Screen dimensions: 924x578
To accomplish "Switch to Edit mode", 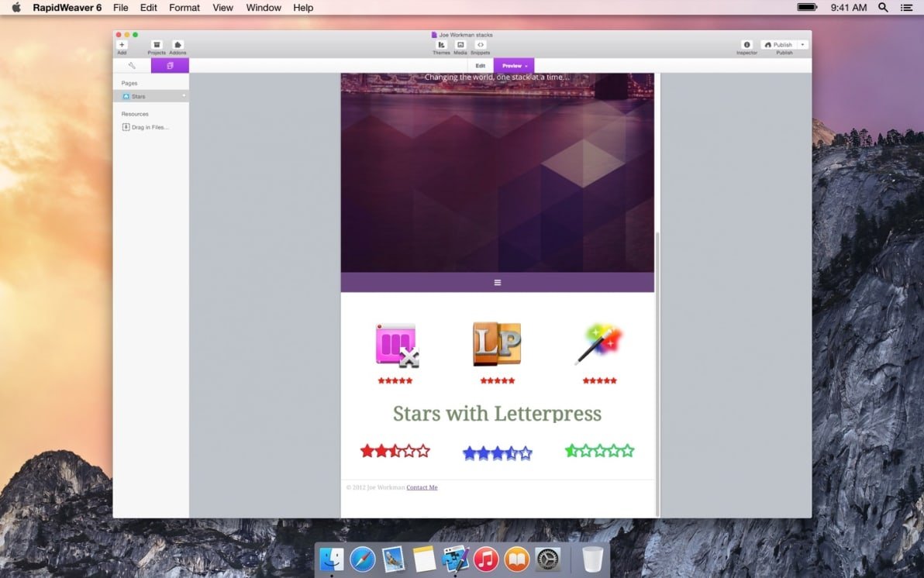I will pos(481,66).
